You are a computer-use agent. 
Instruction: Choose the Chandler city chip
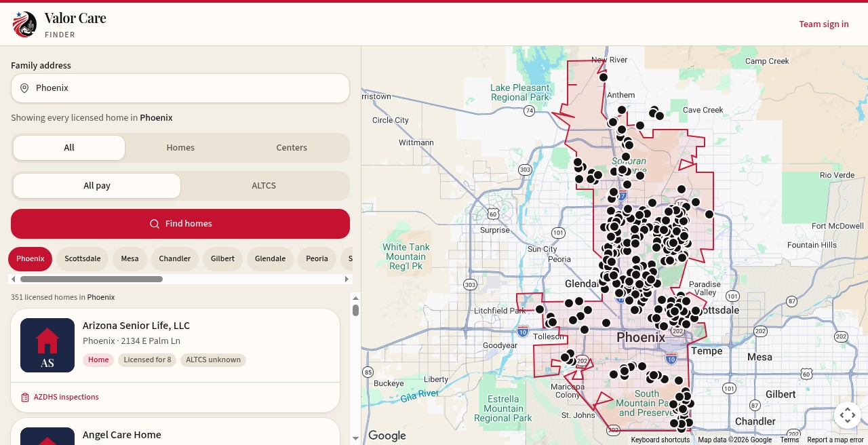click(175, 259)
